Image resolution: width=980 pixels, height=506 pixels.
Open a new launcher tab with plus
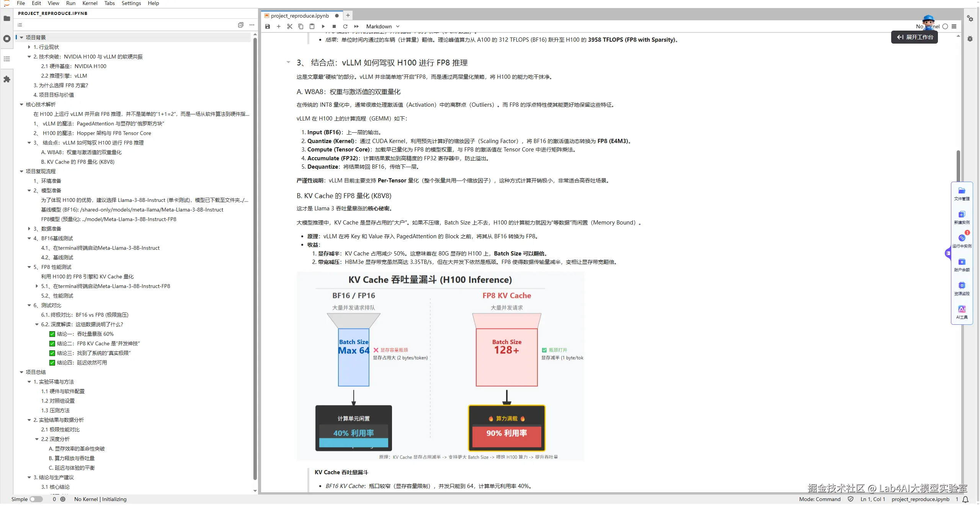[348, 15]
